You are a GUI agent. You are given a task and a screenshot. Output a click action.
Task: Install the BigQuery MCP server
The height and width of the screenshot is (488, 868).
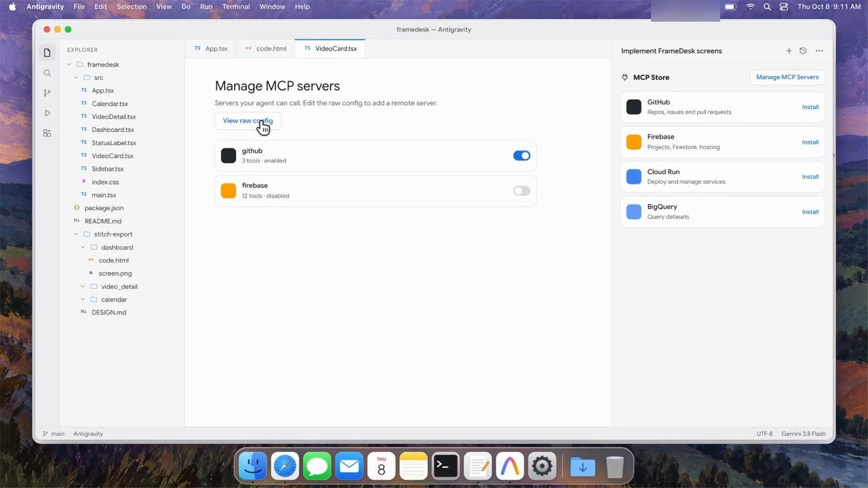810,212
